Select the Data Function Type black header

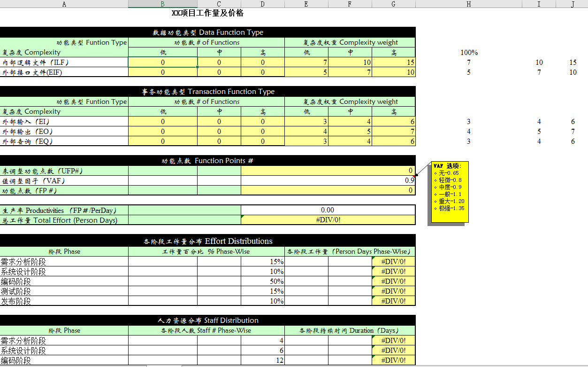coord(207,32)
